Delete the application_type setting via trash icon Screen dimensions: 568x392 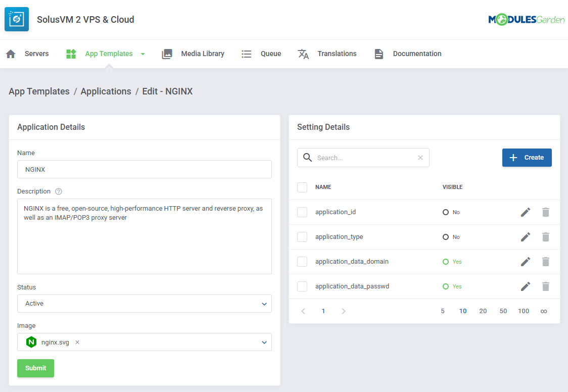545,237
